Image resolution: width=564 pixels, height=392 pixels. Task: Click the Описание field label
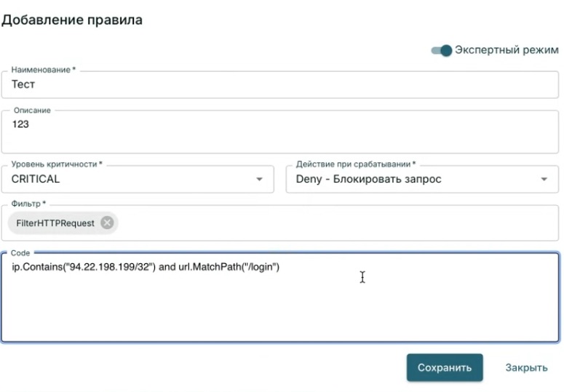(32, 110)
